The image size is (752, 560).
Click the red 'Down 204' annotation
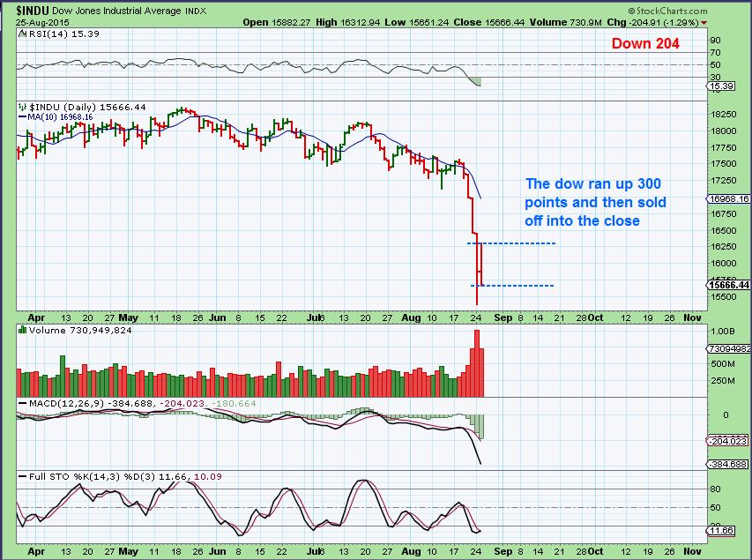pos(645,44)
